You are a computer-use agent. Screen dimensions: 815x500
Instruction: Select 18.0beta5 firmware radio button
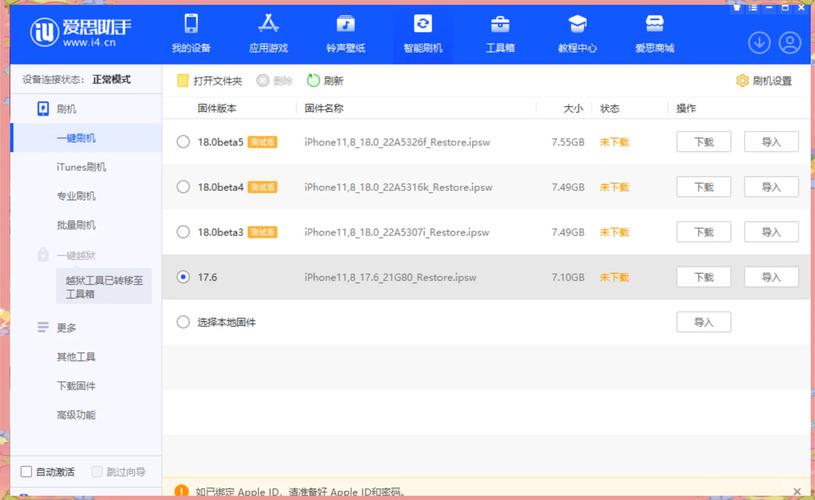(183, 141)
